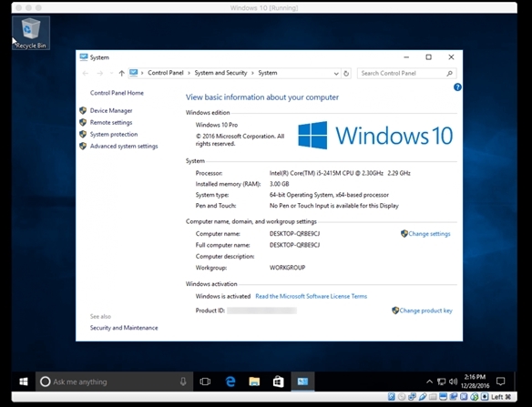Viewport: 532px width, 407px height.
Task: Expand breadcrumb chevron after Control Panel
Action: pyautogui.click(x=189, y=73)
